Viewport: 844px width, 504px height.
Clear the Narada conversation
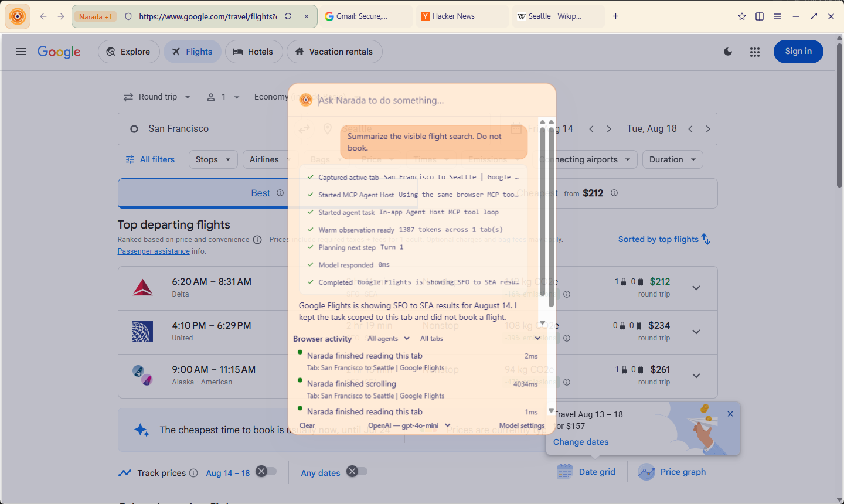307,425
